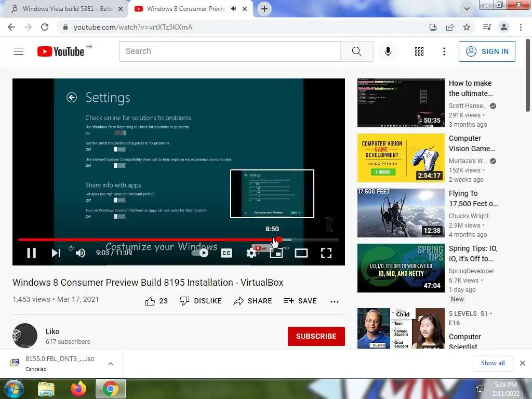Close the Windows Vista build 5381 tab

(121, 9)
